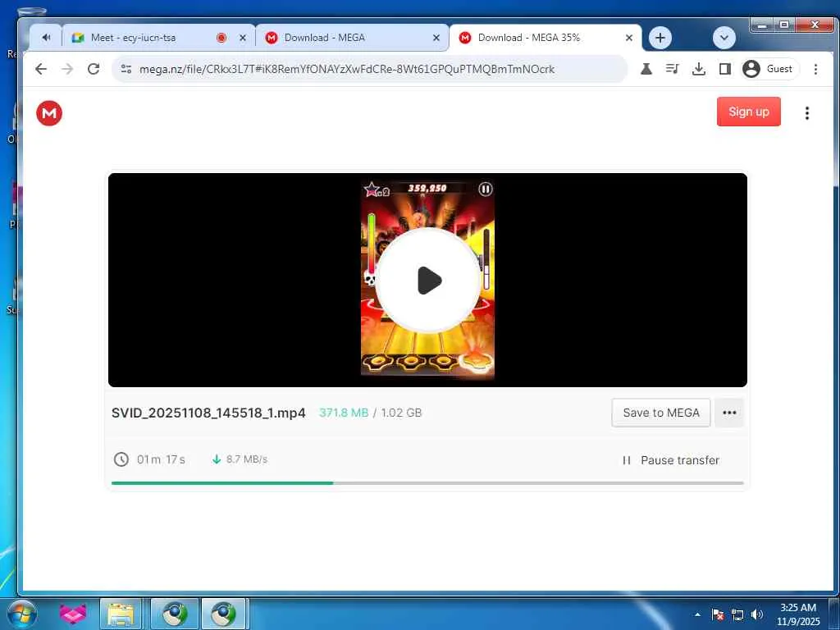Go forward to next page

[x=67, y=69]
